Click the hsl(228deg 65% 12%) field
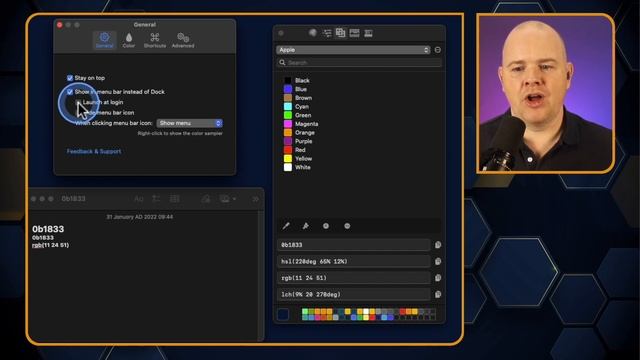Viewport: 640px width, 360px height. click(353, 261)
